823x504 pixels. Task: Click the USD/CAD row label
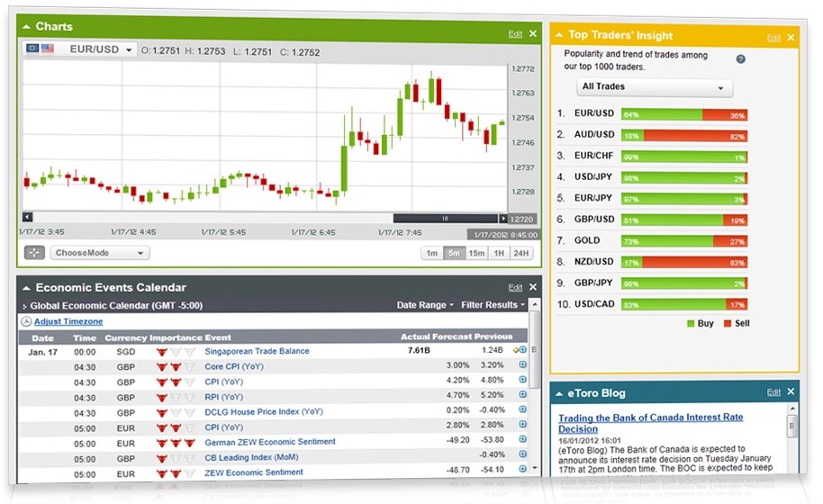click(x=594, y=304)
